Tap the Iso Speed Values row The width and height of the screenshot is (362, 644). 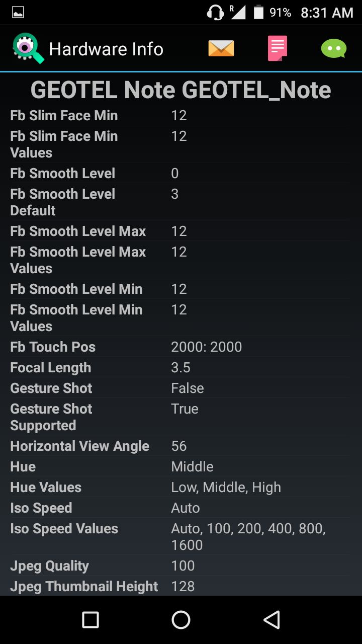point(180,536)
